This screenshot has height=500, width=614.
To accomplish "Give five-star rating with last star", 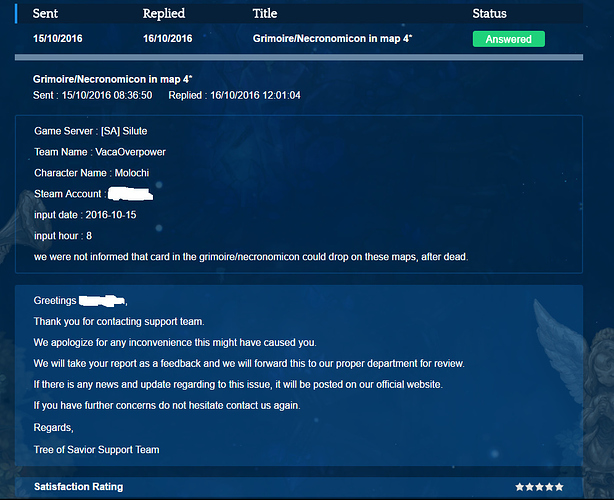I will [560, 487].
